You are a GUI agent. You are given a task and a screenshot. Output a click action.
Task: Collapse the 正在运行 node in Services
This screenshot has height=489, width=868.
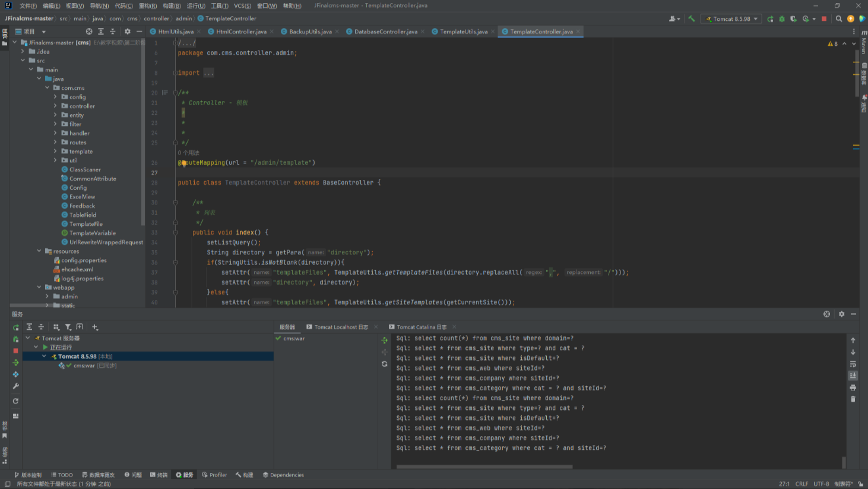pyautogui.click(x=36, y=347)
